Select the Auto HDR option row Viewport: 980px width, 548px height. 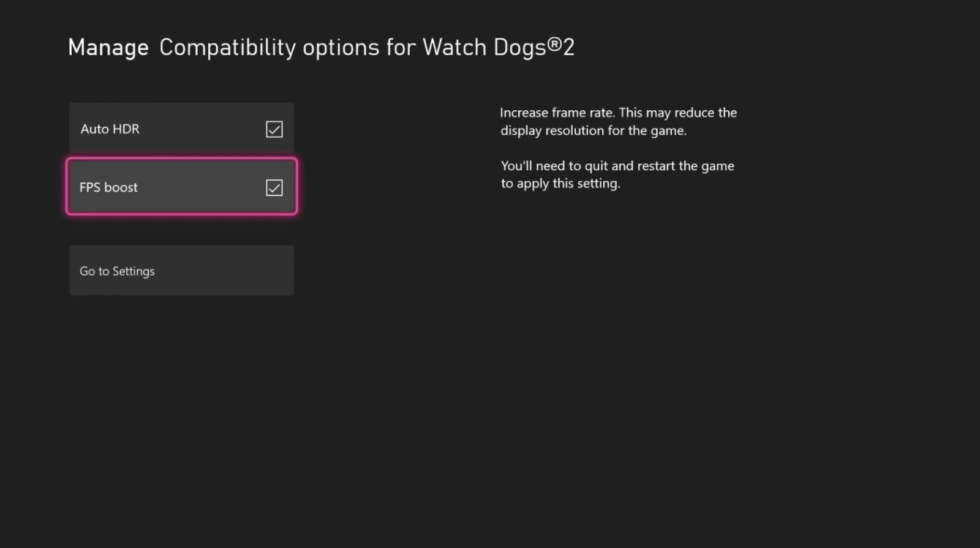click(x=181, y=128)
